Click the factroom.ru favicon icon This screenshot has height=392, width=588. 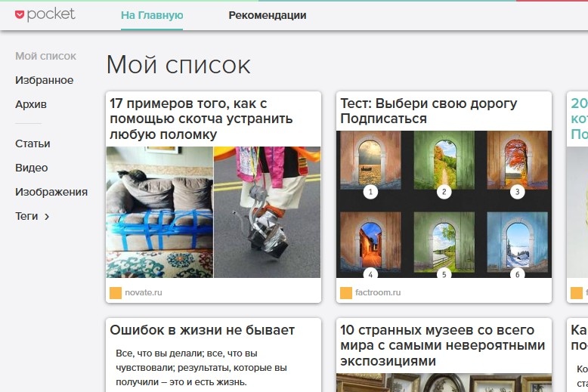pos(346,293)
